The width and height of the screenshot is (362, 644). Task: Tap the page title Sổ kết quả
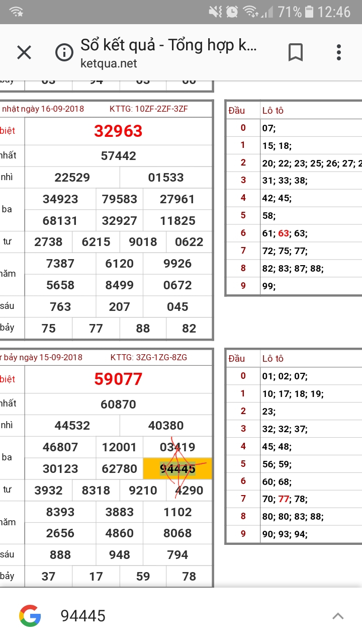point(168,45)
